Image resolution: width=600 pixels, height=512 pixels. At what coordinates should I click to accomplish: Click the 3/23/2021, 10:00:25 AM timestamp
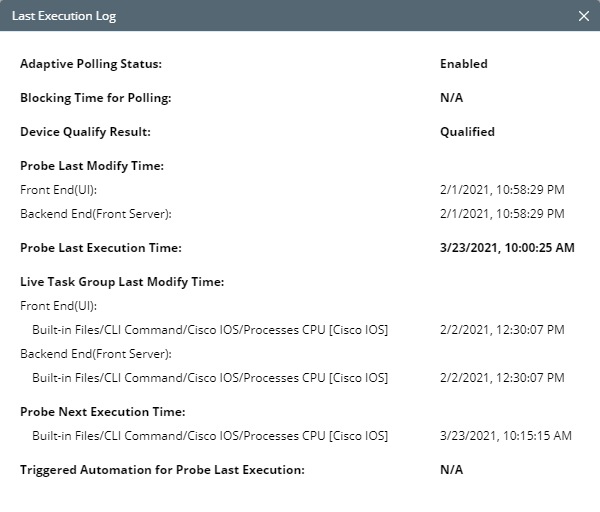click(x=507, y=248)
